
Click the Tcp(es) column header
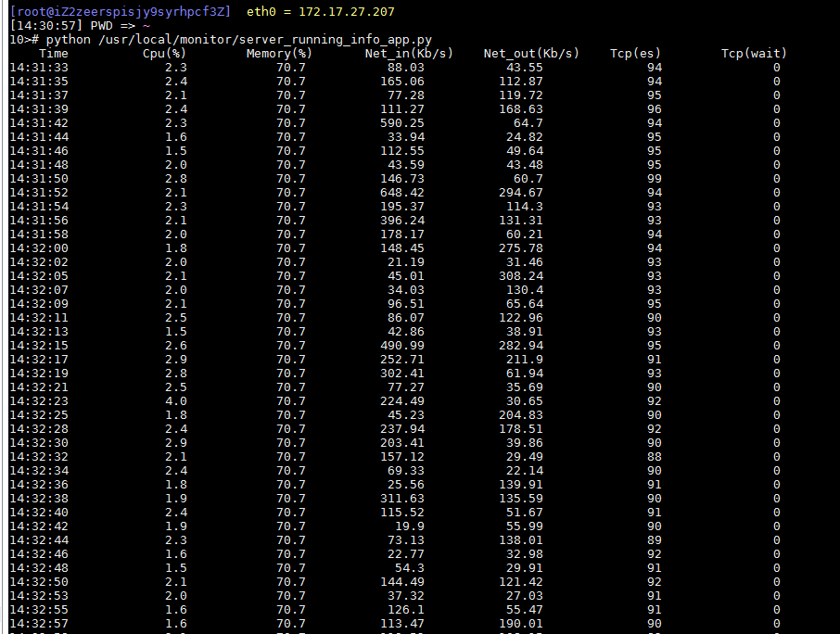point(635,53)
